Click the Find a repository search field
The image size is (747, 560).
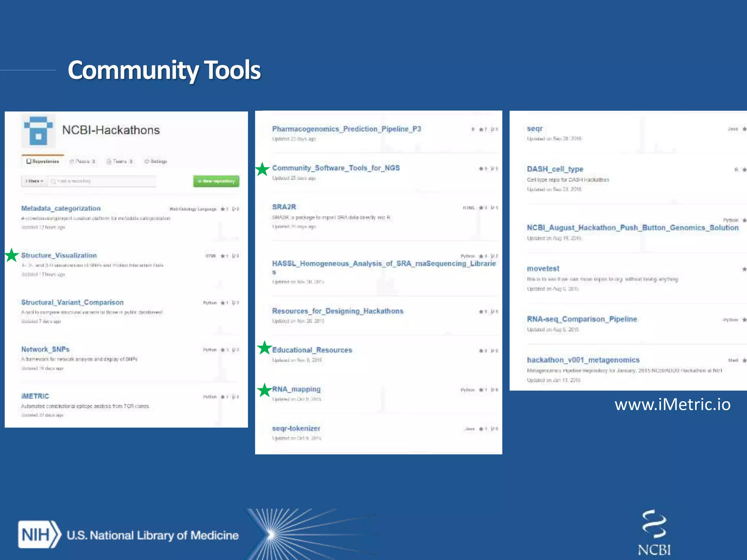coord(102,181)
